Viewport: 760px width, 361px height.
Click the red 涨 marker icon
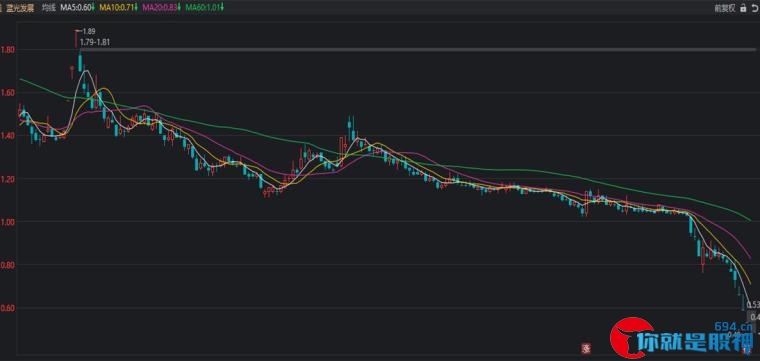tap(587, 347)
